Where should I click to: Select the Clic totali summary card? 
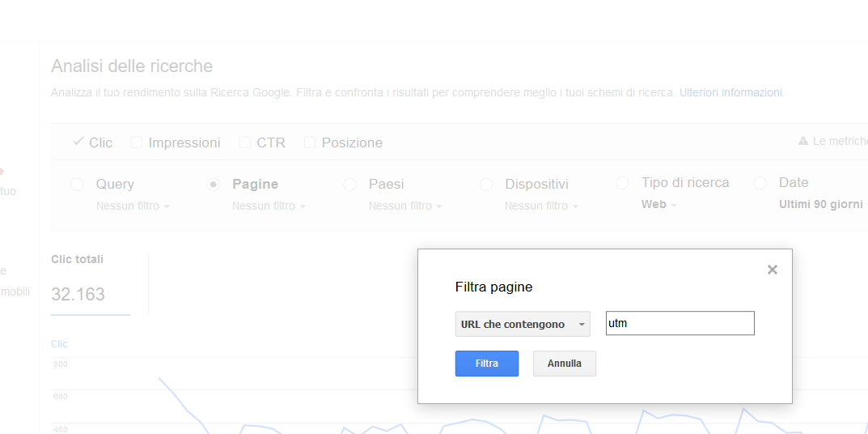click(90, 283)
